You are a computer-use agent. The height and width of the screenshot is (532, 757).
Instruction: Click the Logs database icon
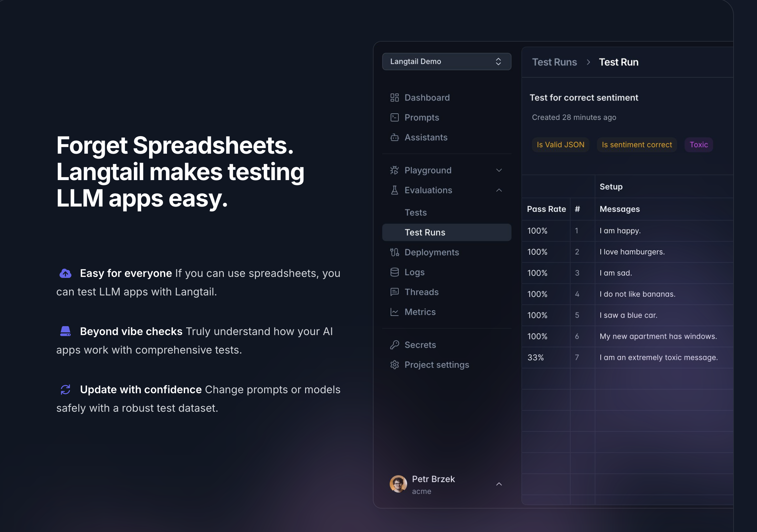click(394, 272)
